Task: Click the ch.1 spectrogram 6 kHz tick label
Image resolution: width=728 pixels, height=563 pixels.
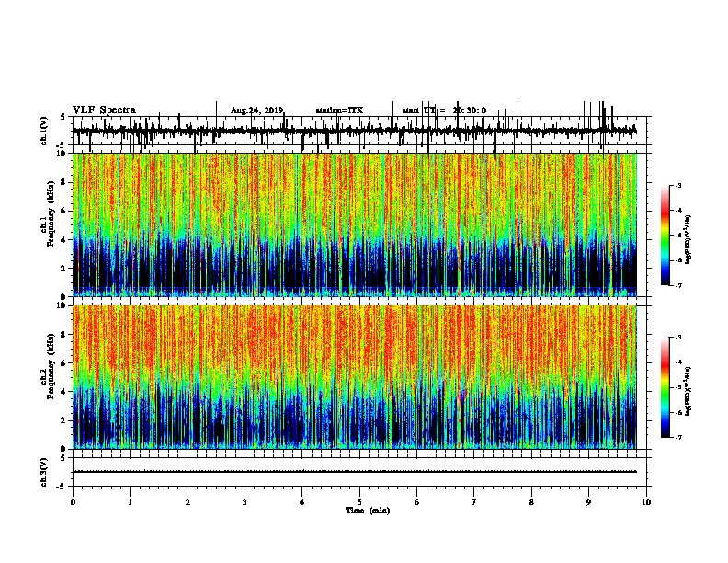Action: [63, 211]
